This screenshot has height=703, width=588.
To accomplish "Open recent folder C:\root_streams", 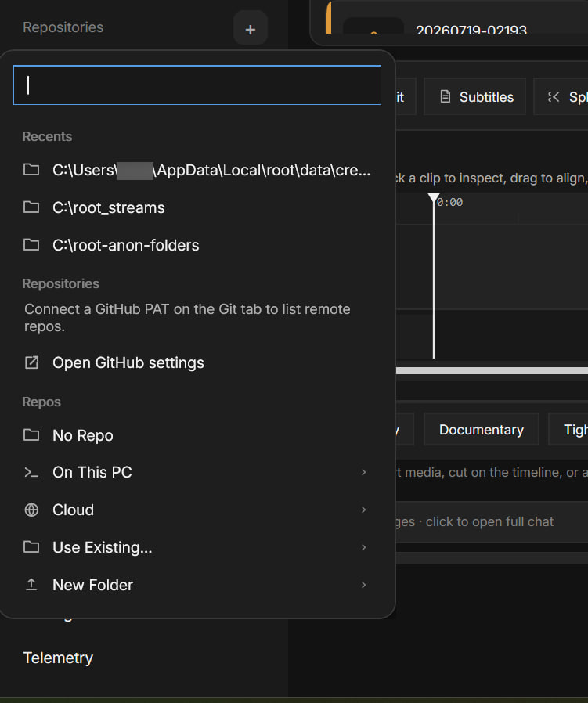I will (197, 207).
